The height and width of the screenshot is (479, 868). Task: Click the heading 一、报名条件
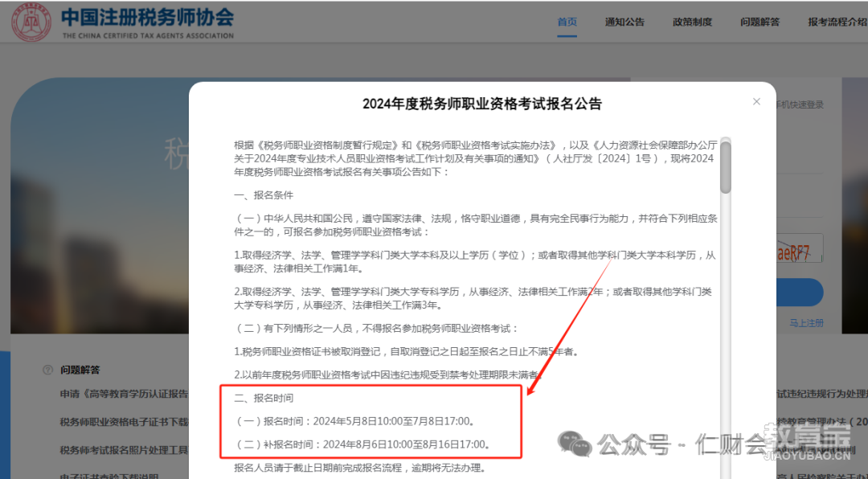(264, 195)
